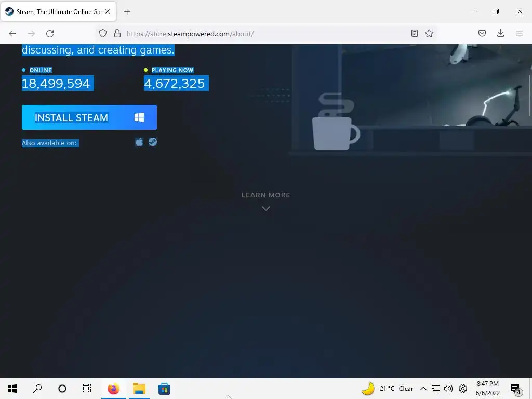This screenshot has width=532, height=399.
Task: Open the tracking protection shield icon
Action: (x=103, y=33)
